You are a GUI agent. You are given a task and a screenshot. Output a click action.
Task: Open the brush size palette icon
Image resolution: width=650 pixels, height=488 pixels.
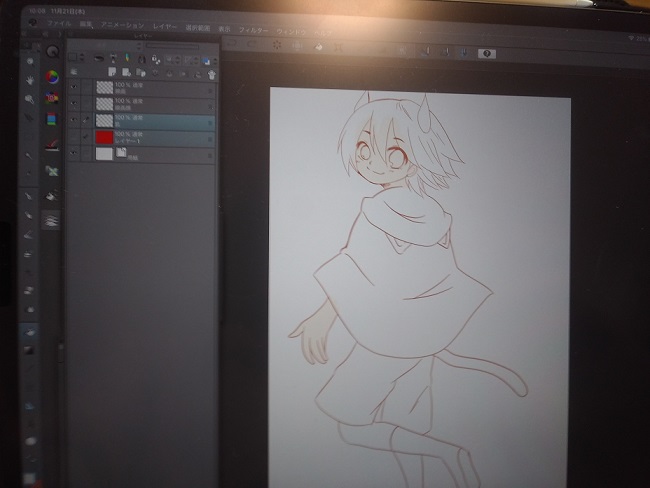51,220
